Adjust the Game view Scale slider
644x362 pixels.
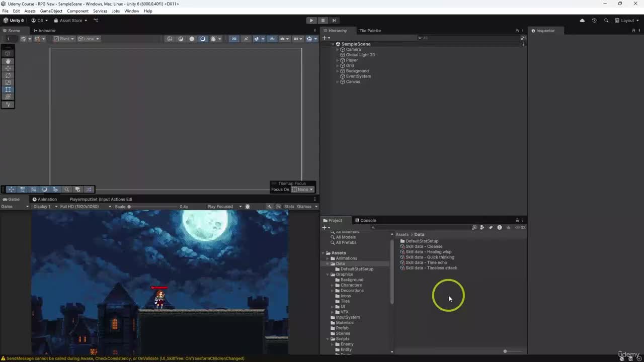click(x=153, y=207)
